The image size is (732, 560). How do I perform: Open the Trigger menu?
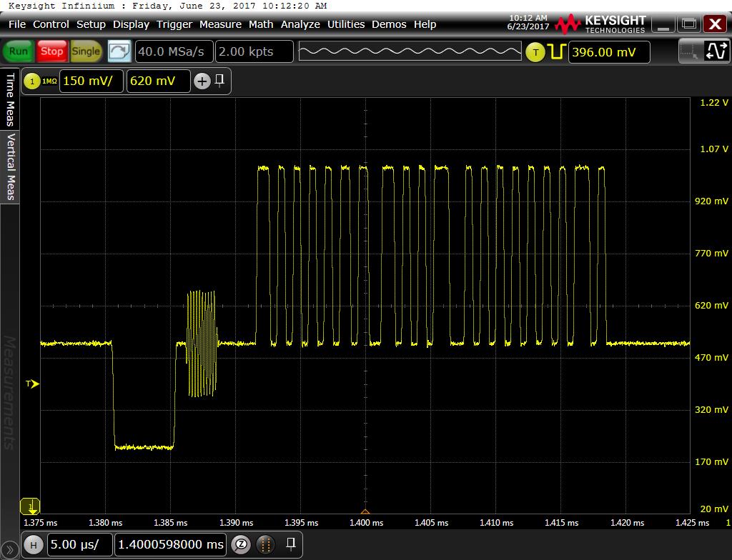point(174,24)
